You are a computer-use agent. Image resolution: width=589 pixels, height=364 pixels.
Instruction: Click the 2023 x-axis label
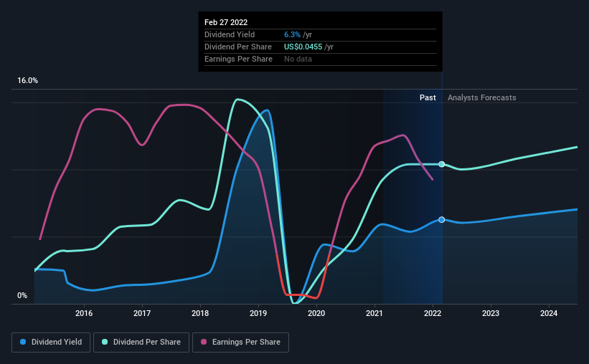[x=491, y=313]
